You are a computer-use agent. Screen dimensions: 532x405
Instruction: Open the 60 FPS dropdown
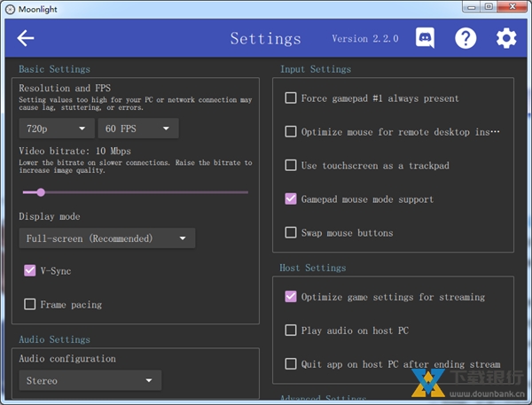click(136, 129)
